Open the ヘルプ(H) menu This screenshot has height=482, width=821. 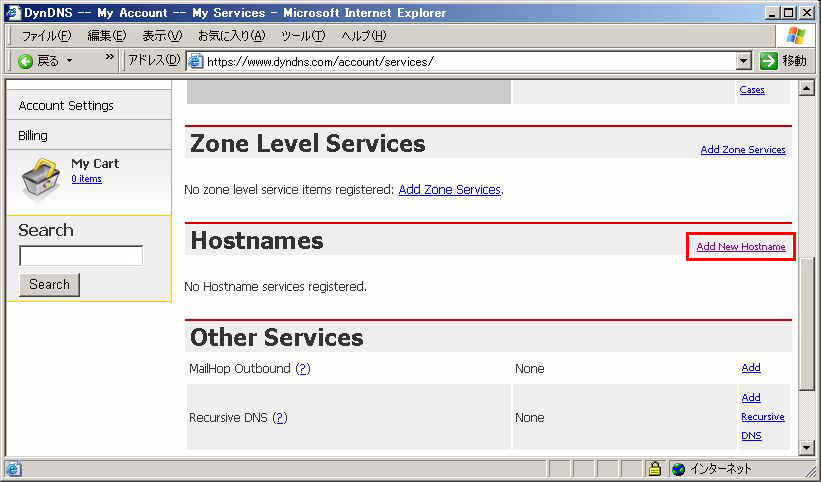(363, 36)
